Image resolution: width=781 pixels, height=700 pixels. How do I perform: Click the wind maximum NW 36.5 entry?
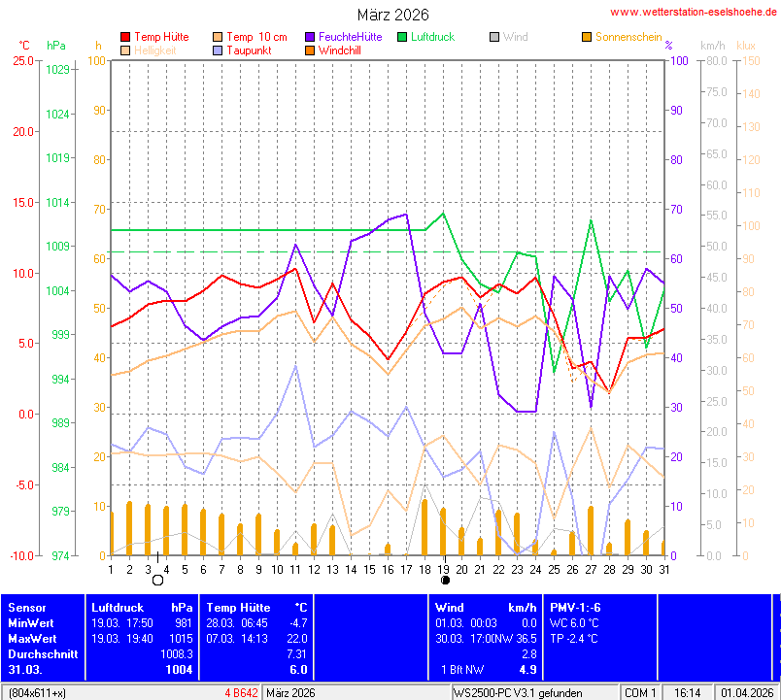[x=515, y=639]
